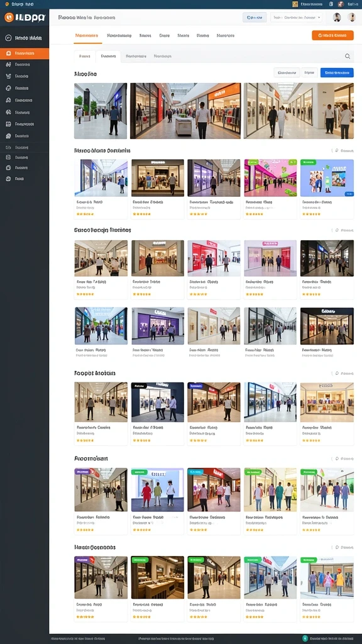Open thumbnail of three people in red, green, white
362x644 pixels.
(x=158, y=489)
